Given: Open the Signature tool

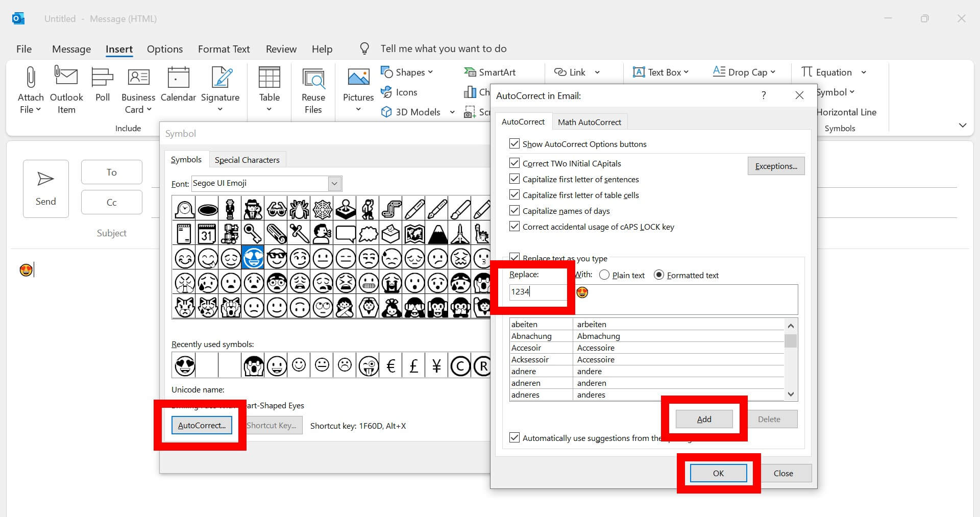Looking at the screenshot, I should click(220, 90).
